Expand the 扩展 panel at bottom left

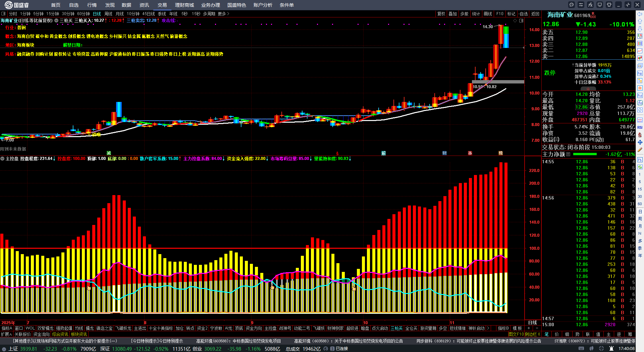[x=6, y=334]
